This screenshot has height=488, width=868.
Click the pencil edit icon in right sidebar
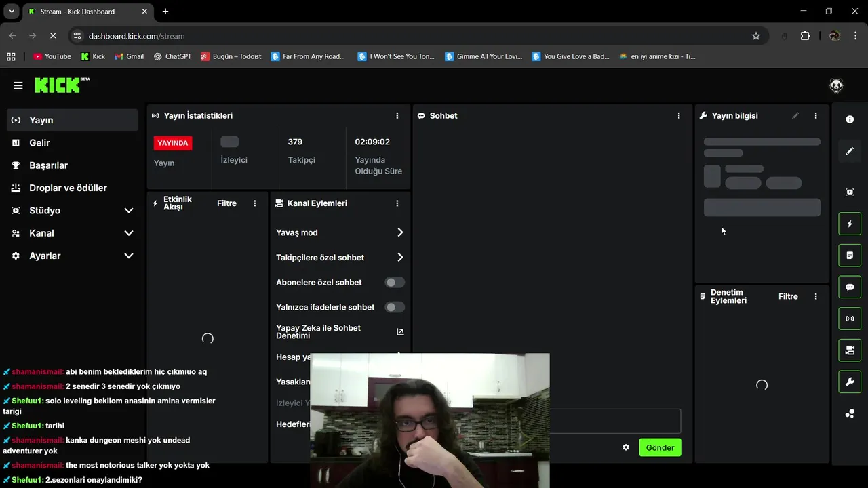pos(850,151)
